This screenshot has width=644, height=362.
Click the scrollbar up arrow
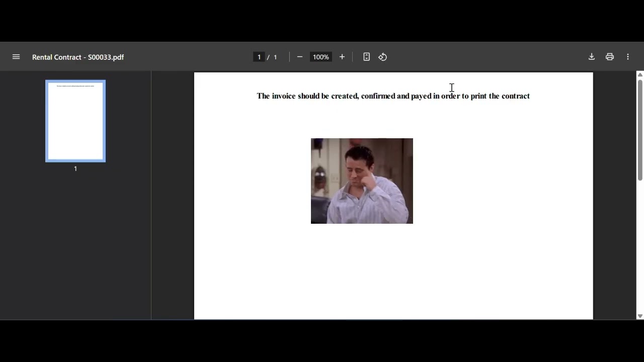coord(640,75)
